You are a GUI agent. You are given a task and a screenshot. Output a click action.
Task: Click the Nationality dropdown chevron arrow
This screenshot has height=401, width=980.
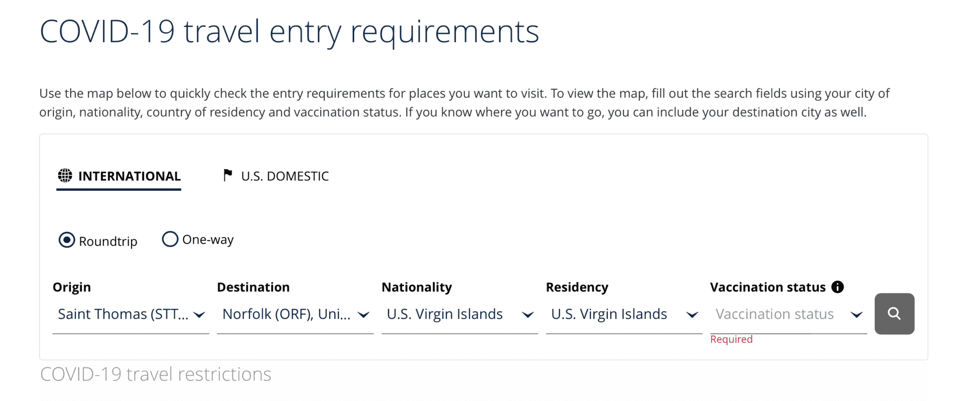coord(528,314)
